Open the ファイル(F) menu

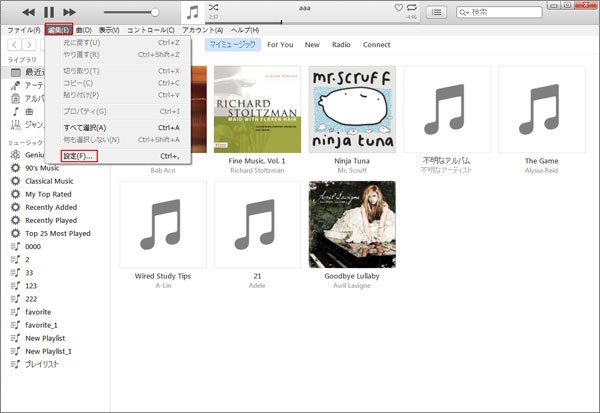tap(24, 30)
